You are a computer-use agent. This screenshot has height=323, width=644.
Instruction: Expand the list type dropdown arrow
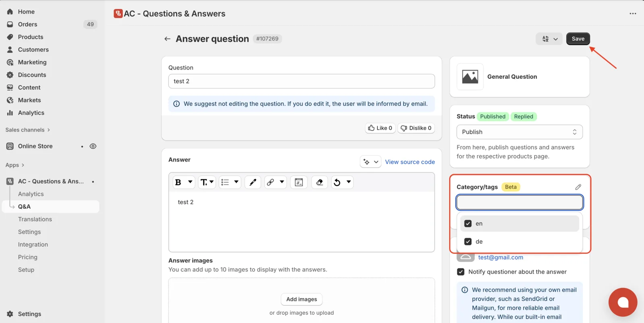(236, 182)
